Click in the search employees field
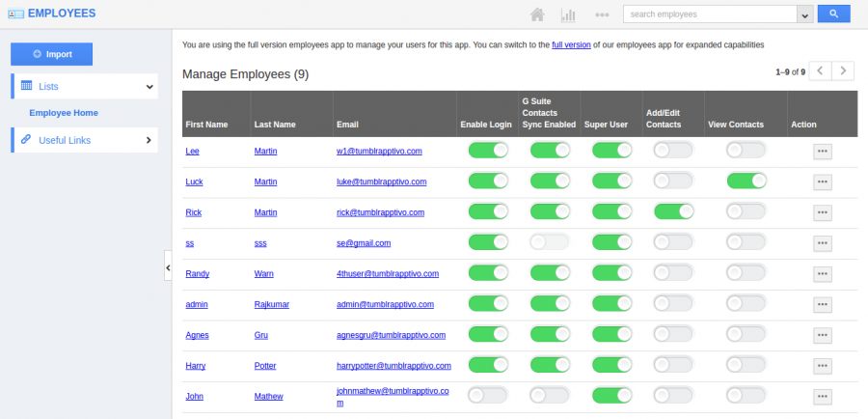This screenshot has height=419, width=868. (x=710, y=15)
